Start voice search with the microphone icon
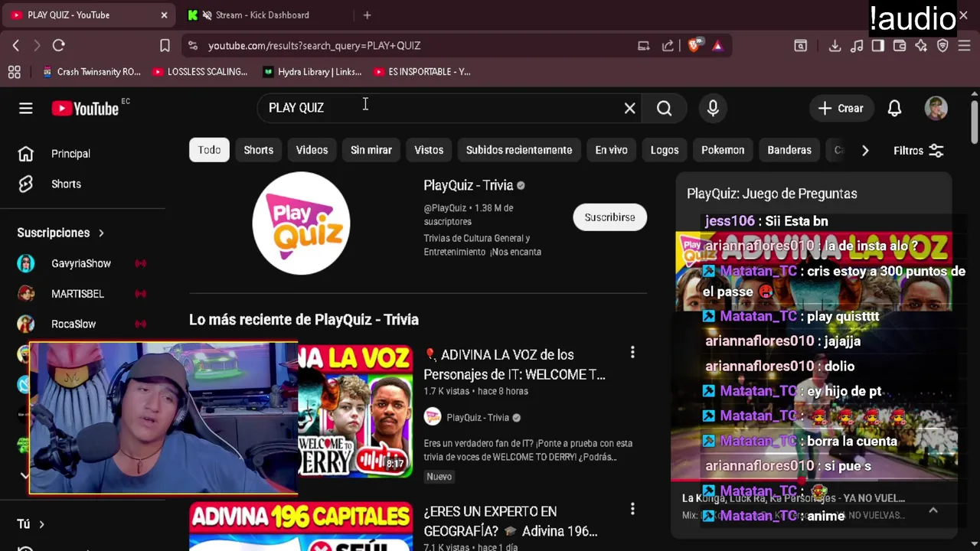Screen dimensions: 980x551 [x=713, y=109]
